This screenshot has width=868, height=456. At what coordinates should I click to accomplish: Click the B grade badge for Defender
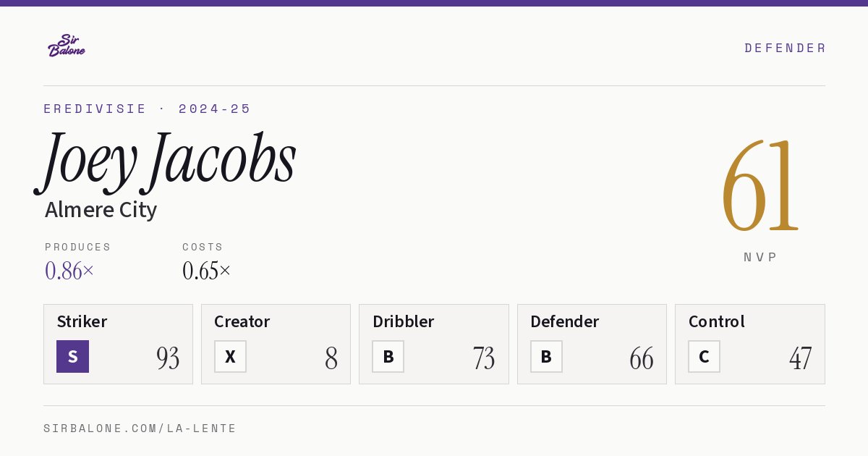pyautogui.click(x=546, y=356)
